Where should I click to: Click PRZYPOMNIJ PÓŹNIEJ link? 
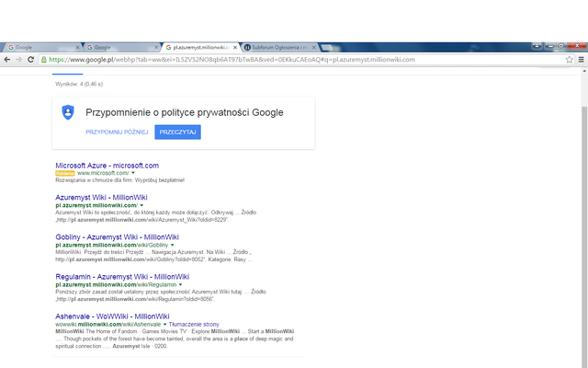pyautogui.click(x=117, y=132)
